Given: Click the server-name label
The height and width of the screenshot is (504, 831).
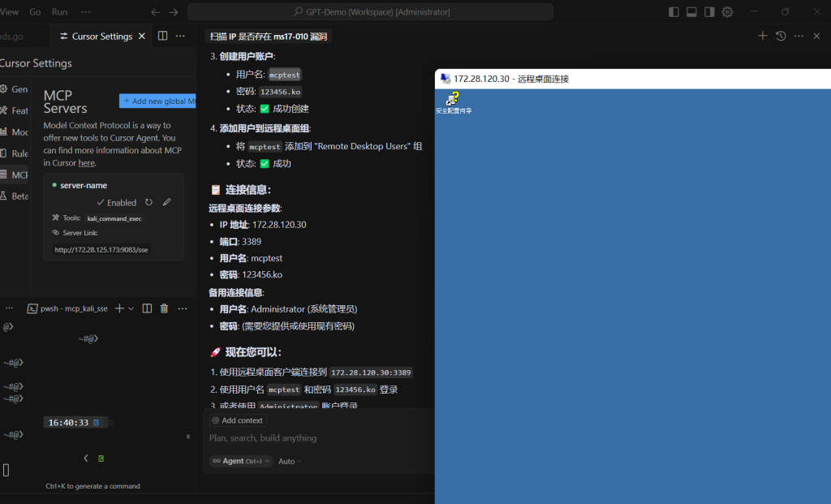Looking at the screenshot, I should click(x=84, y=186).
